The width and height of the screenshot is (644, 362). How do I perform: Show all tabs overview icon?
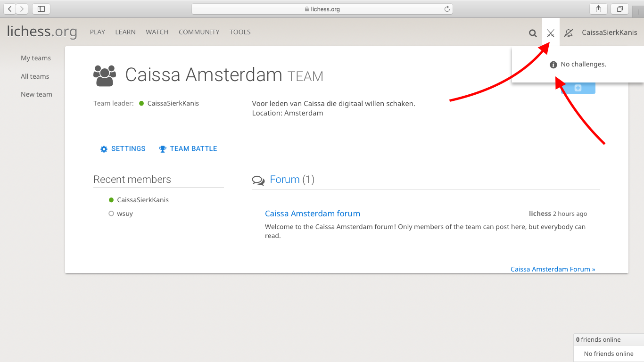click(x=620, y=9)
